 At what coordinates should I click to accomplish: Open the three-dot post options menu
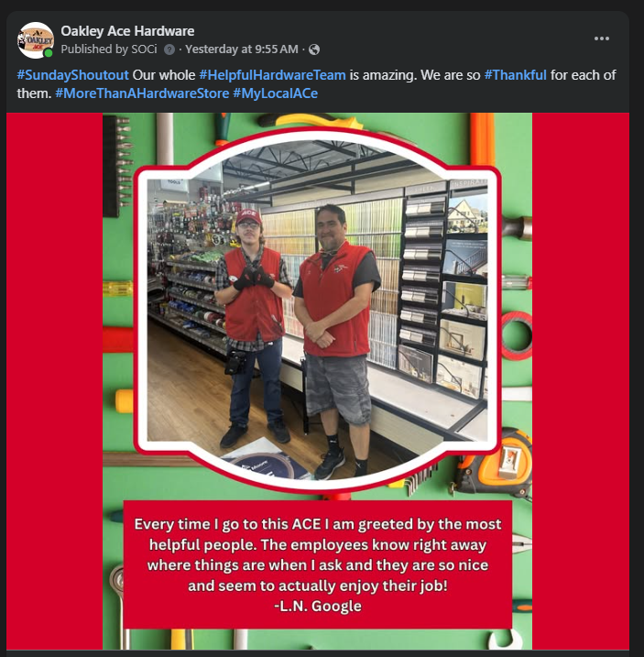pos(601,38)
